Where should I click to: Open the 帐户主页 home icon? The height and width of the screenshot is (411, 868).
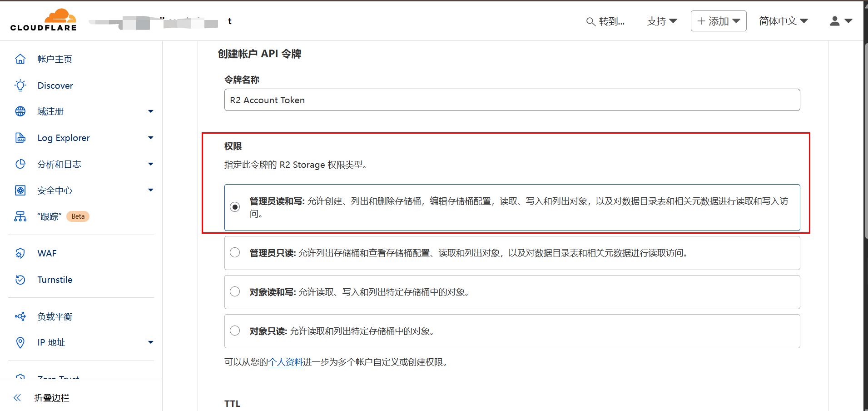click(x=20, y=59)
